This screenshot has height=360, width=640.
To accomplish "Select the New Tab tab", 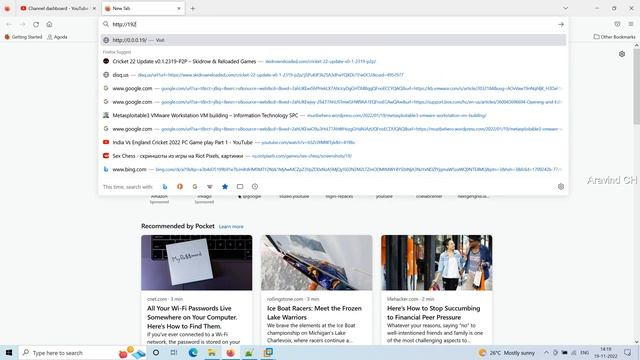I will pos(143,8).
